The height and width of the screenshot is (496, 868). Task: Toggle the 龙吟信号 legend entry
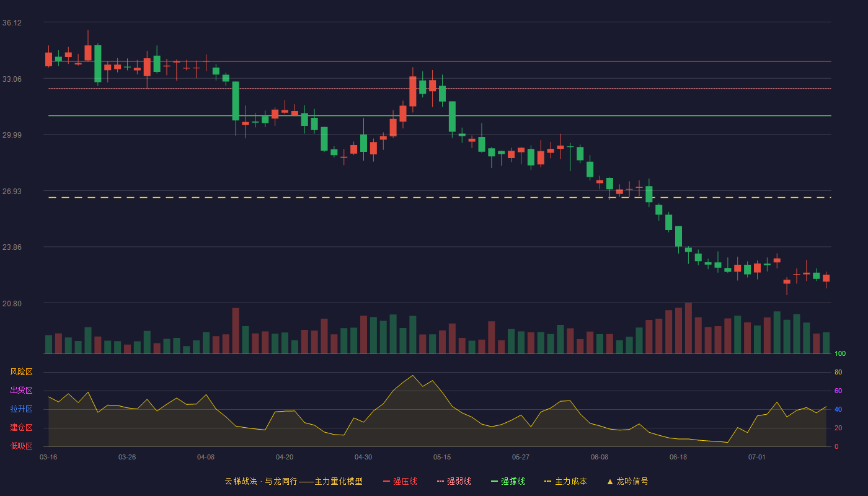point(627,481)
